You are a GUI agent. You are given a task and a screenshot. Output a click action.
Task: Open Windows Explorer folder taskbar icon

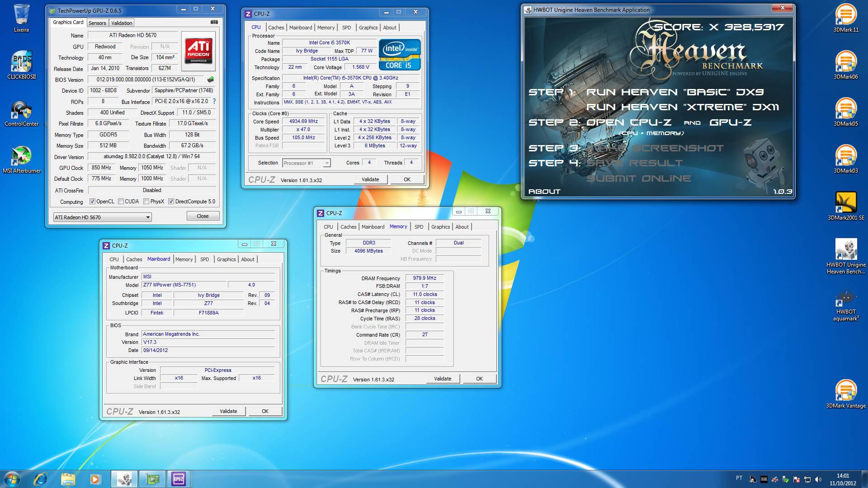coord(68,479)
